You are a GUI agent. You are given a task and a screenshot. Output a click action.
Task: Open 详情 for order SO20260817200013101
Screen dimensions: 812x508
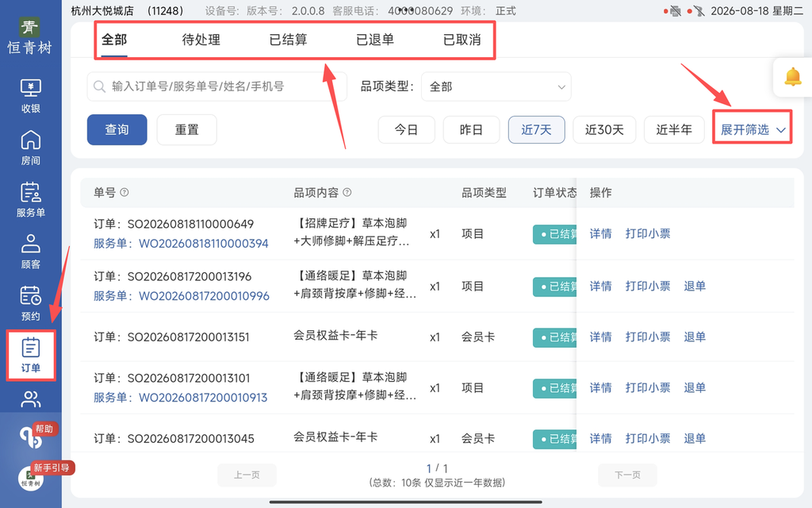click(x=601, y=387)
